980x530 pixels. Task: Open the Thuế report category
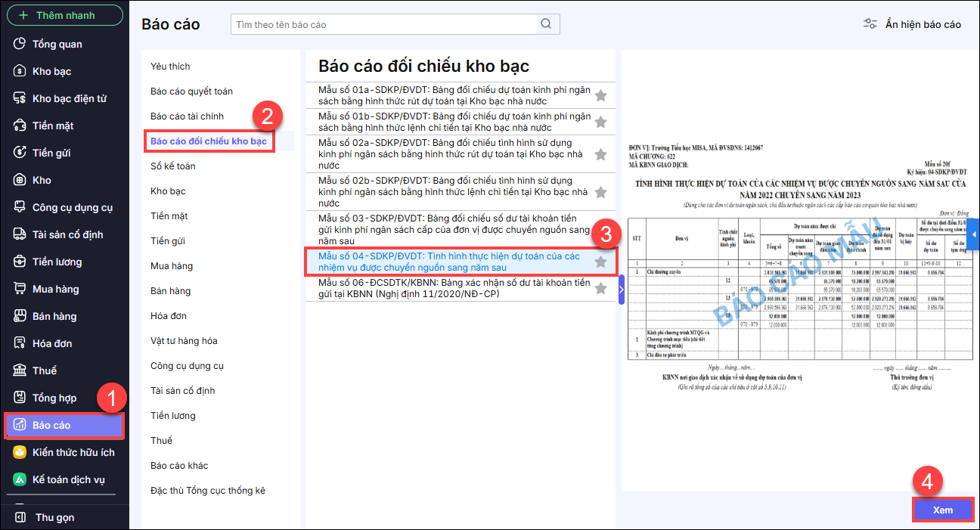pos(161,441)
